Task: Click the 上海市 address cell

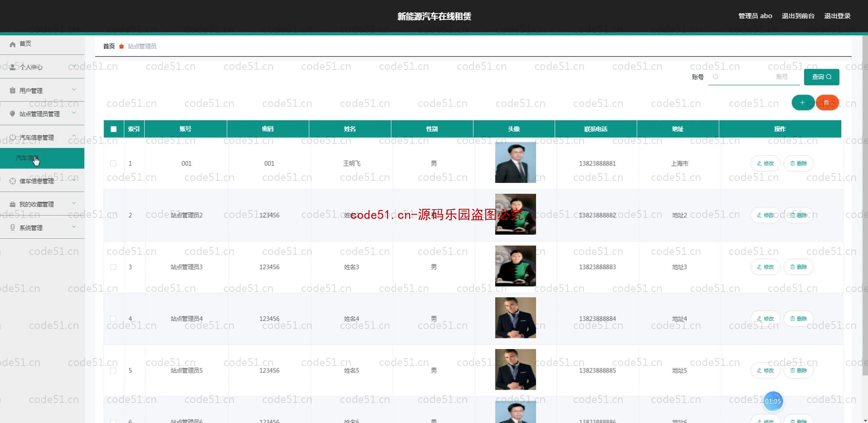Action: [679, 164]
